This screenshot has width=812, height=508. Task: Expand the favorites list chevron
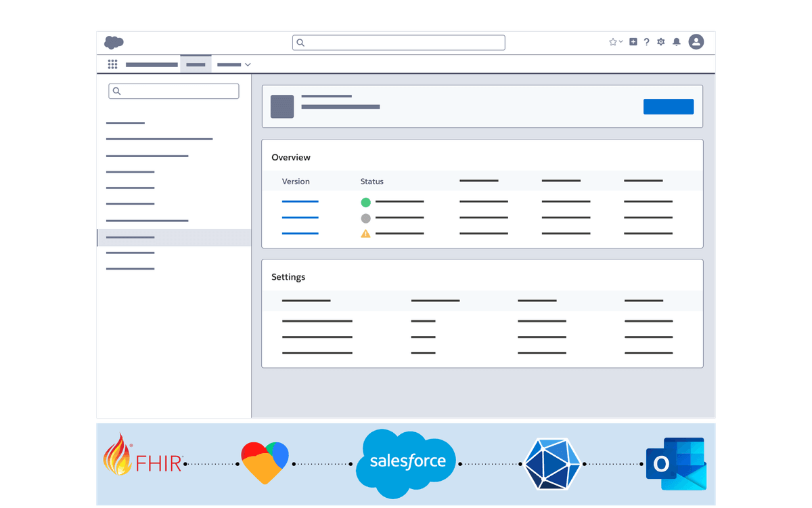point(621,42)
